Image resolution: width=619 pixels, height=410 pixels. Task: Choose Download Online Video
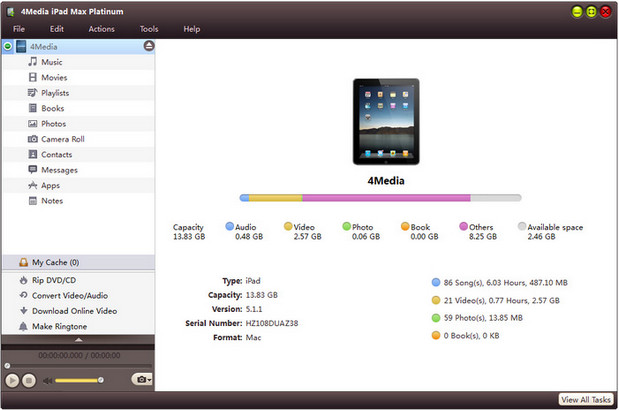[x=75, y=311]
